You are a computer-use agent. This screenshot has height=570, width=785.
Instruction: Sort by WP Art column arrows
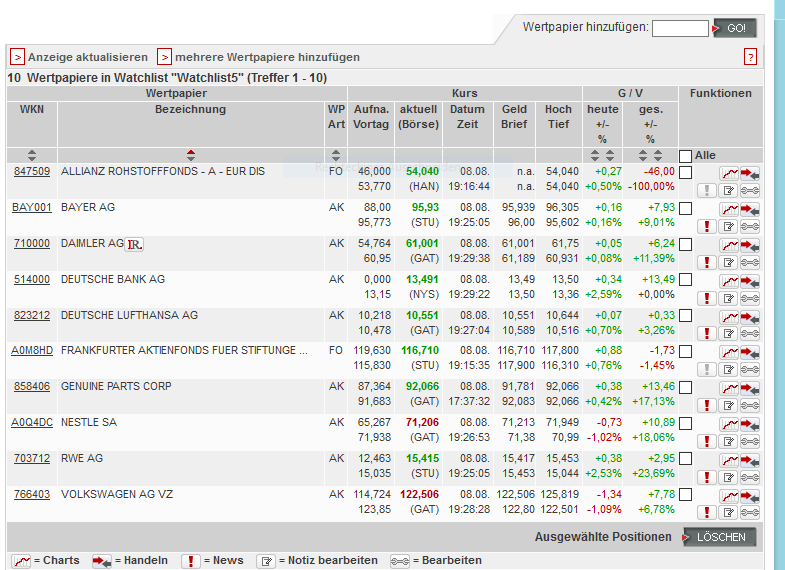(336, 155)
